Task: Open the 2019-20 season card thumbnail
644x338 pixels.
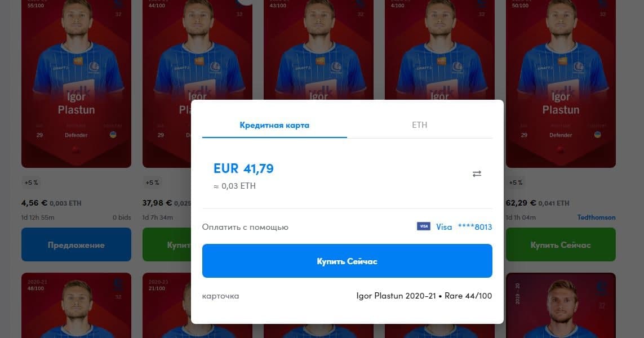Action: pos(561,305)
